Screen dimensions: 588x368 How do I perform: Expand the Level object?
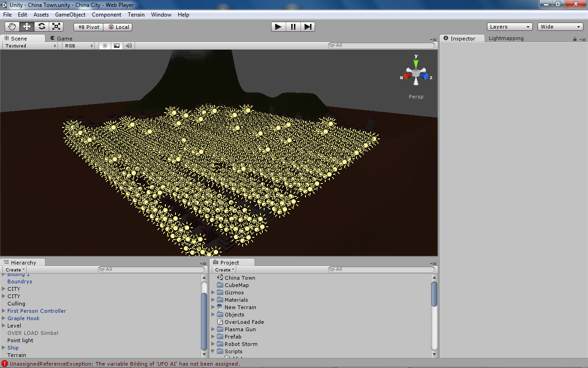(x=4, y=326)
